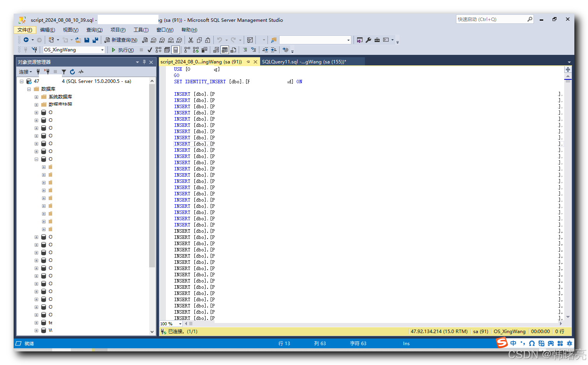Comment out the selected lines

(245, 50)
